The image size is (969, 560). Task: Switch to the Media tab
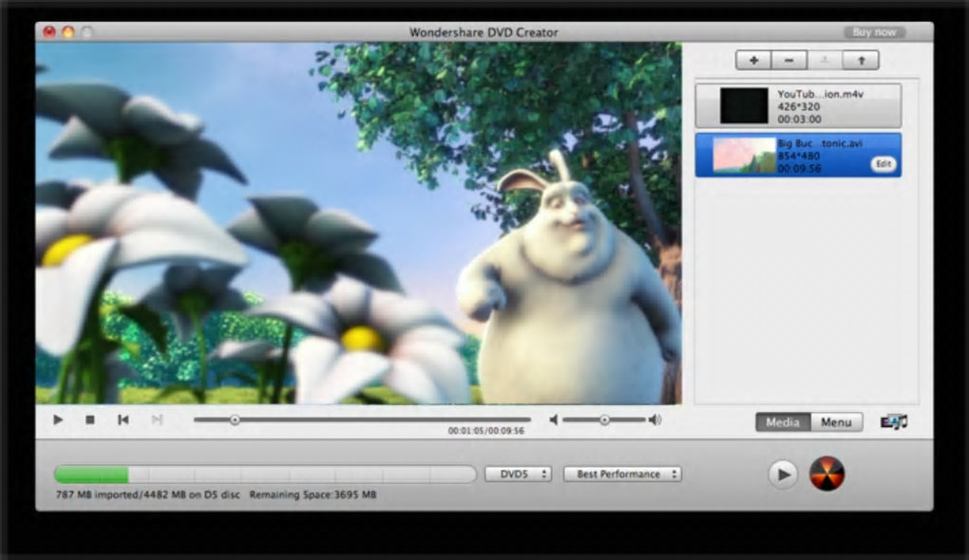coord(783,422)
